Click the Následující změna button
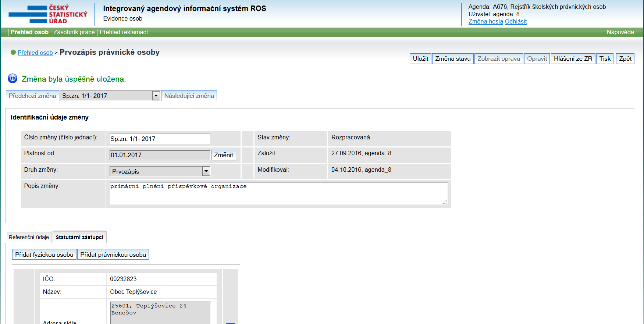644x324 pixels. [189, 96]
